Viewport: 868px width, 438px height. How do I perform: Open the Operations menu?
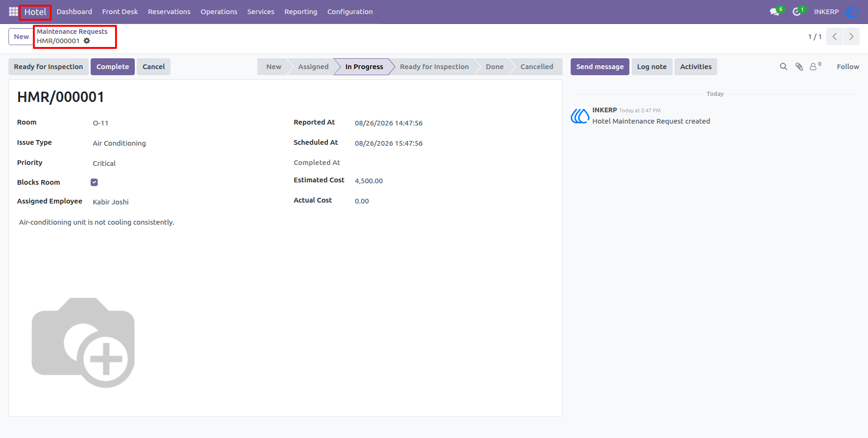(x=219, y=12)
